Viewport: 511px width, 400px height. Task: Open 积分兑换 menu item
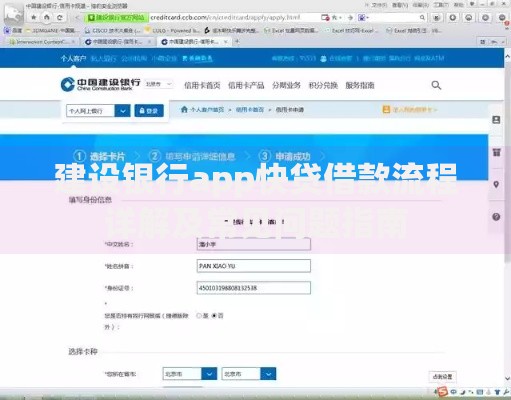(323, 85)
